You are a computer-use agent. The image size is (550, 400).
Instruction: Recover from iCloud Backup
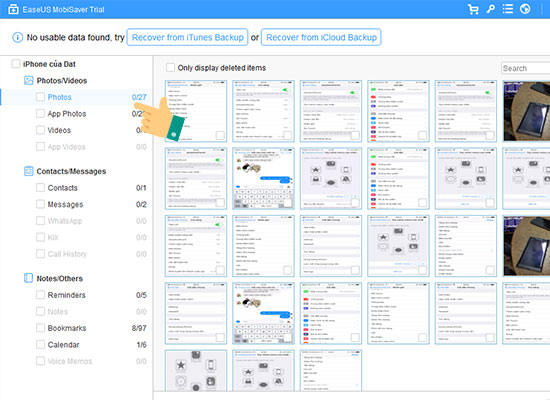(x=321, y=37)
